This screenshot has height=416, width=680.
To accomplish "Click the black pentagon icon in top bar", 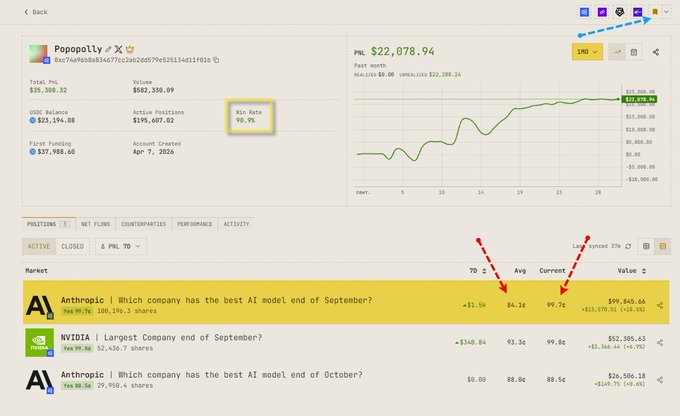I will [x=620, y=12].
